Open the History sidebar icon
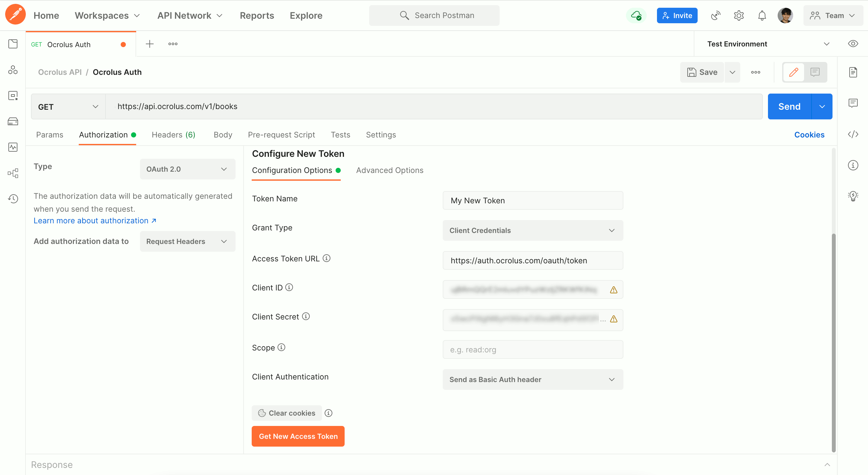The width and height of the screenshot is (868, 475). tap(13, 199)
